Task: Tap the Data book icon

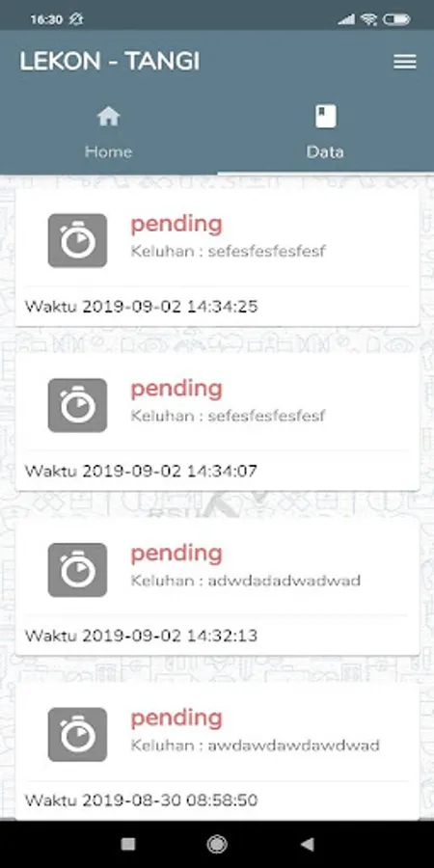Action: (x=326, y=117)
